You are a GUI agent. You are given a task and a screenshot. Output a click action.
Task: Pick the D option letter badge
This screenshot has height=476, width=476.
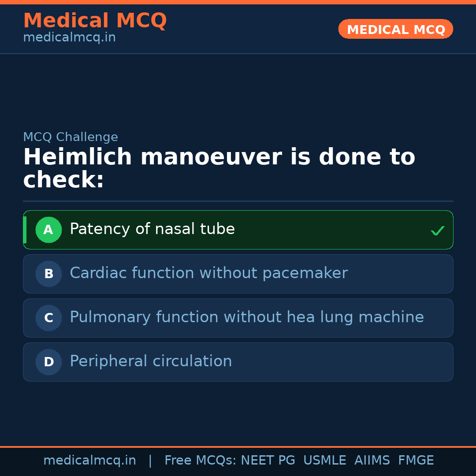pyautogui.click(x=48, y=362)
